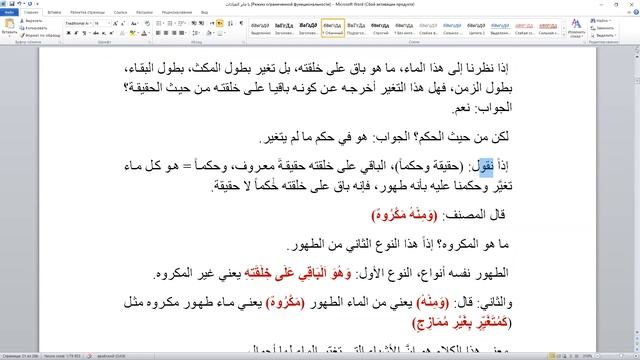
Task: Customize the Quick Access Toolbar dropdown arrow
Action: (x=38, y=4)
